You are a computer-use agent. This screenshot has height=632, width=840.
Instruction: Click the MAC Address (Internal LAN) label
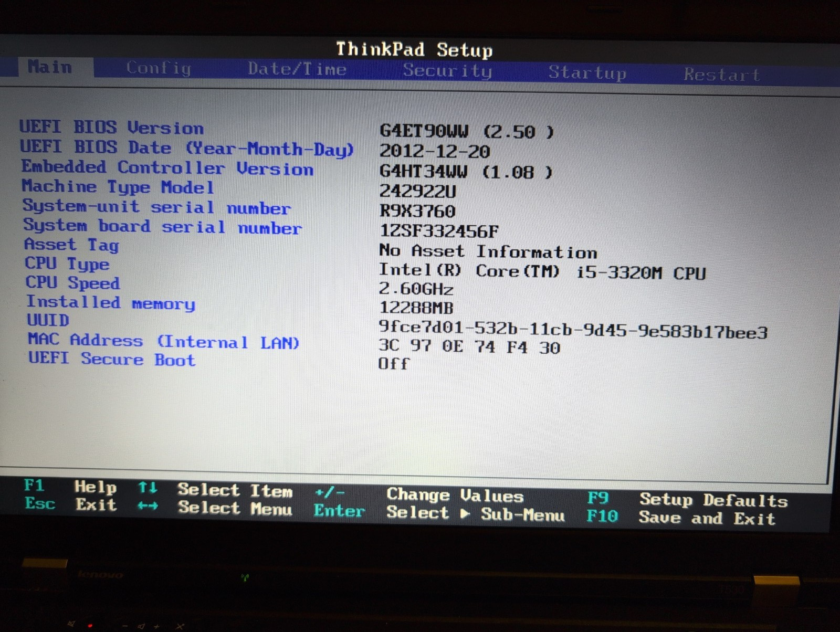pyautogui.click(x=164, y=341)
